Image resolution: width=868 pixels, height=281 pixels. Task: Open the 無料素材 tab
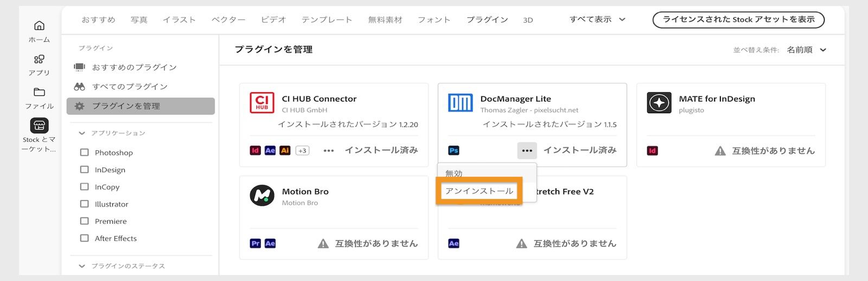tap(385, 20)
